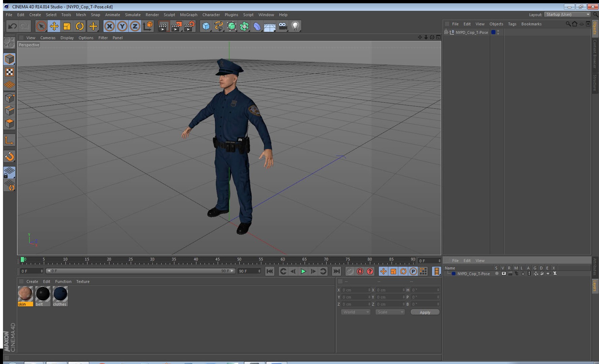599x364 pixels.
Task: Toggle NYPD_Cop_T-Pose layer visibility eye
Action: [504, 274]
